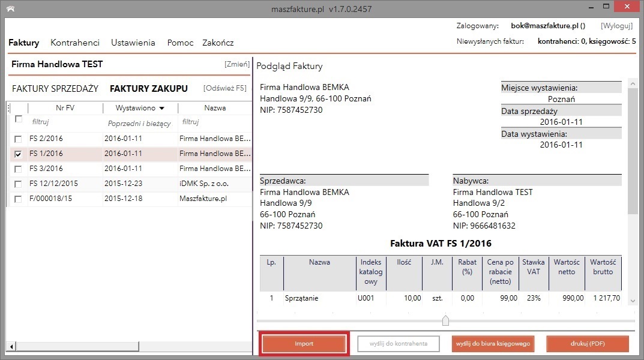
Task: Click the invoice preview vertical scrollbar thumb
Action: point(633,151)
